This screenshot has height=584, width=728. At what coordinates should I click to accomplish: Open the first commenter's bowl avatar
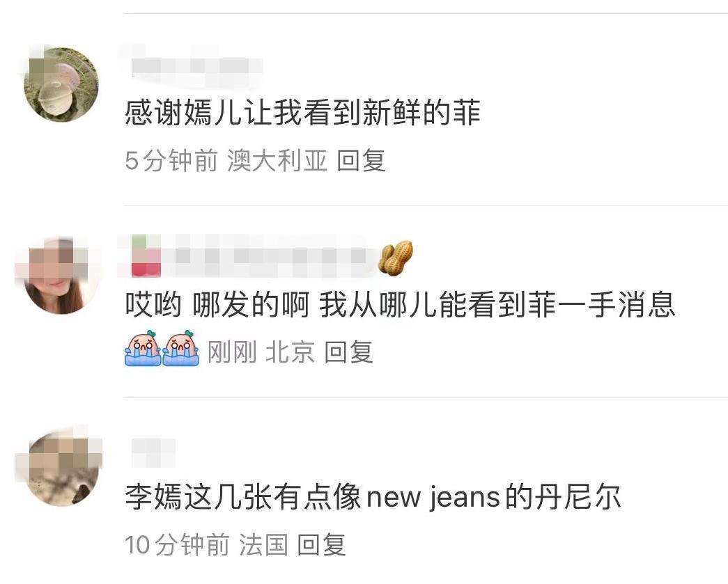61,84
